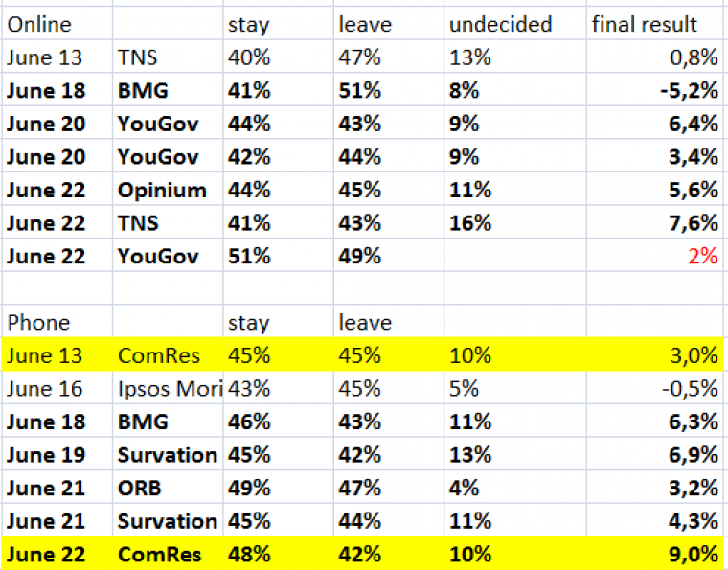Click the -0,5% Ipsos Mori result cell
This screenshot has height=570, width=728.
click(655, 389)
